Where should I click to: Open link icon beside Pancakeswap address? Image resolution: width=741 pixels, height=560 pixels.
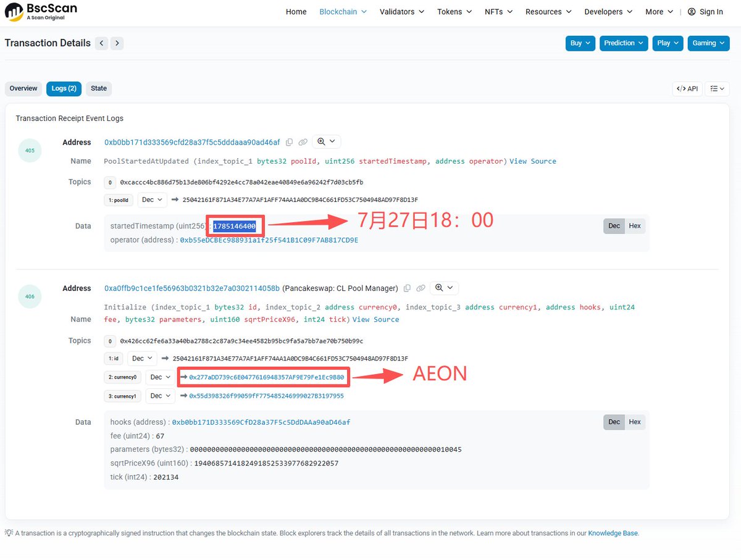point(421,288)
